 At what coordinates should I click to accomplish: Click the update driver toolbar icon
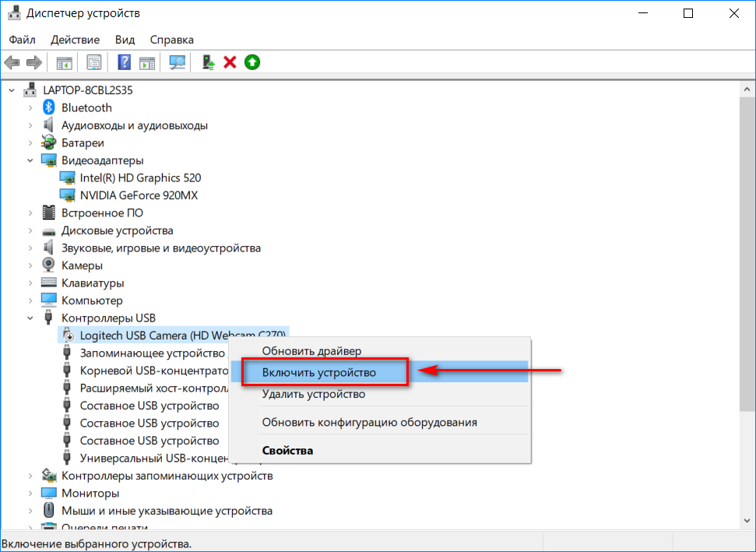pos(208,62)
